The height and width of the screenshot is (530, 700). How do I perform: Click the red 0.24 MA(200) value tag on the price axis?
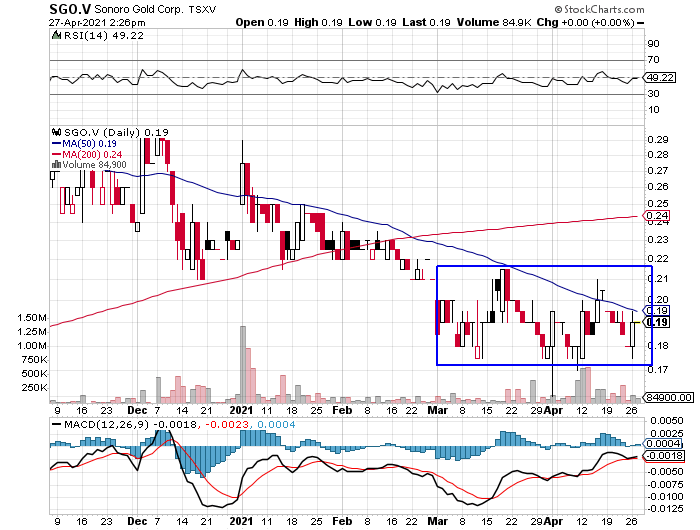click(656, 216)
